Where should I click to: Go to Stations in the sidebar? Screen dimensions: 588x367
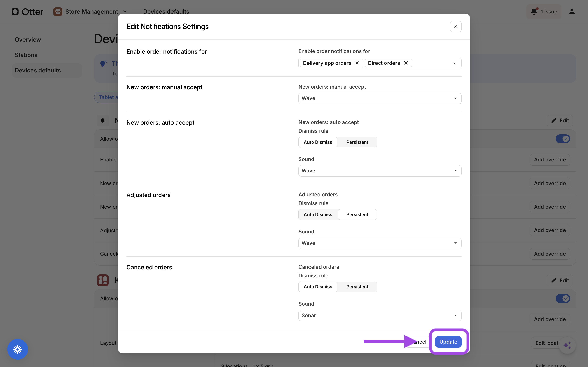point(26,55)
